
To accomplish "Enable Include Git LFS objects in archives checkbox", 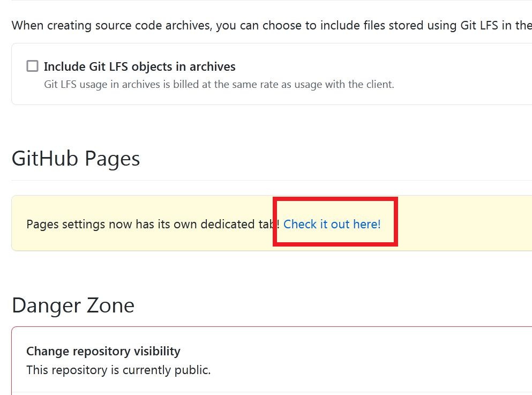I will pos(32,66).
